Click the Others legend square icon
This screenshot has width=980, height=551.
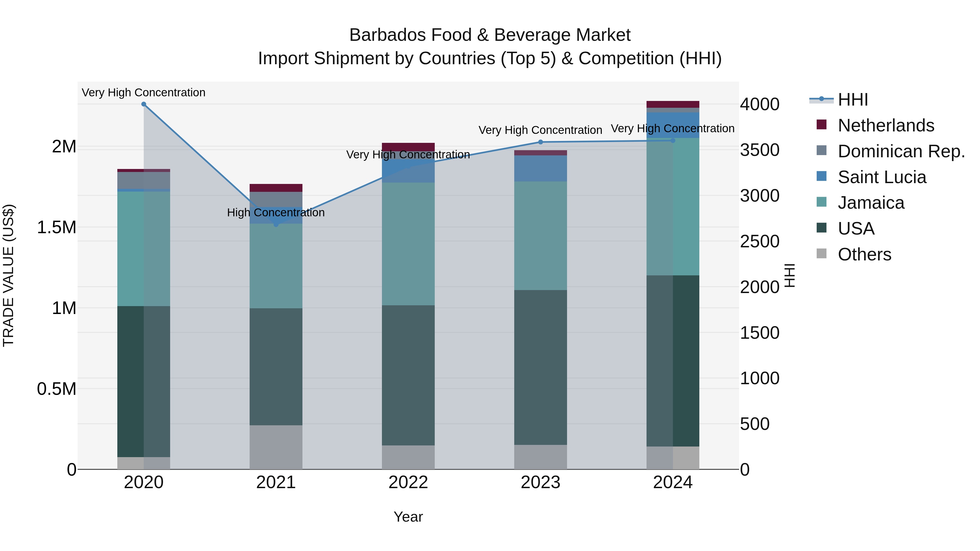(x=821, y=254)
